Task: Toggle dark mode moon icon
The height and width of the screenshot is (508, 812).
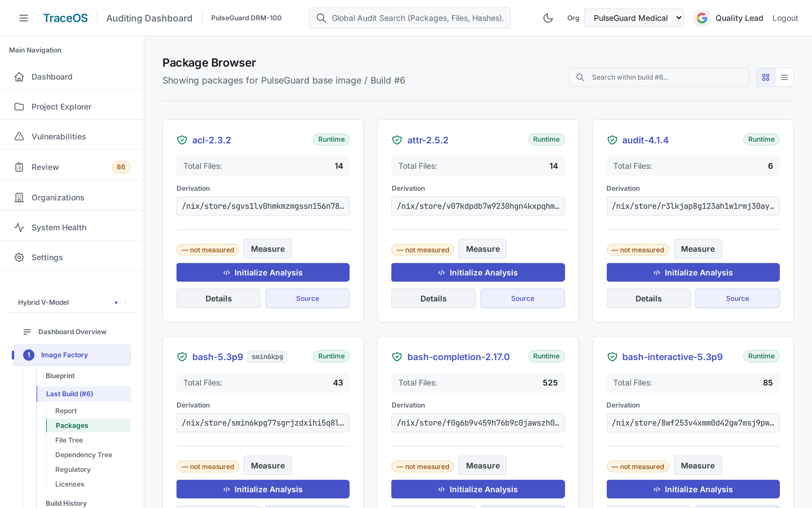Action: click(548, 18)
